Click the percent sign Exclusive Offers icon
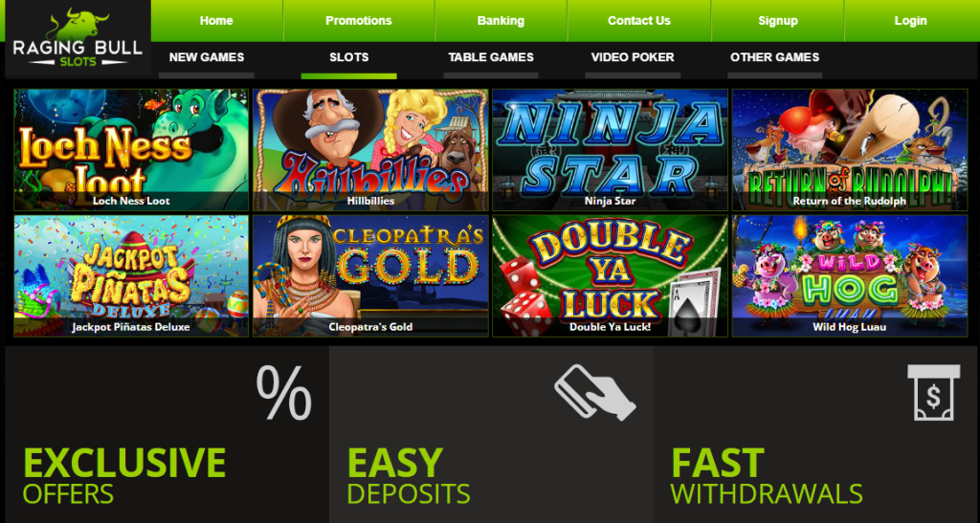The height and width of the screenshot is (523, 980). (x=283, y=393)
